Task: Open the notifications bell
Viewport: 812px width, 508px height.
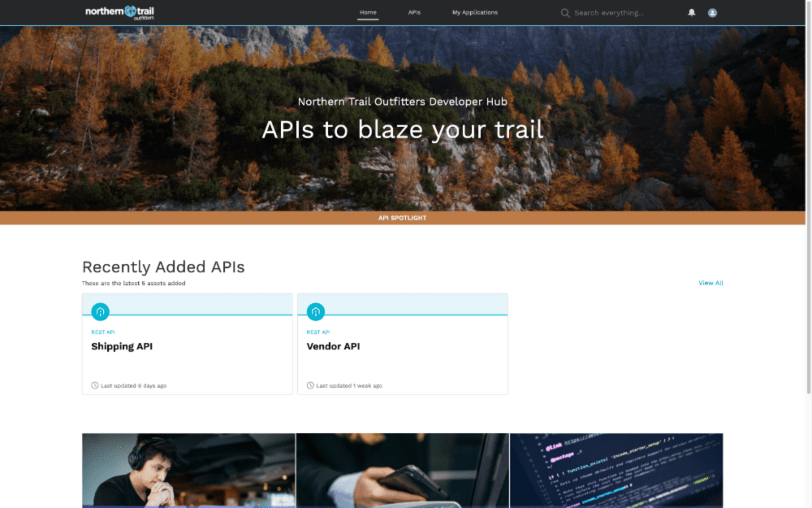Action: (x=692, y=13)
